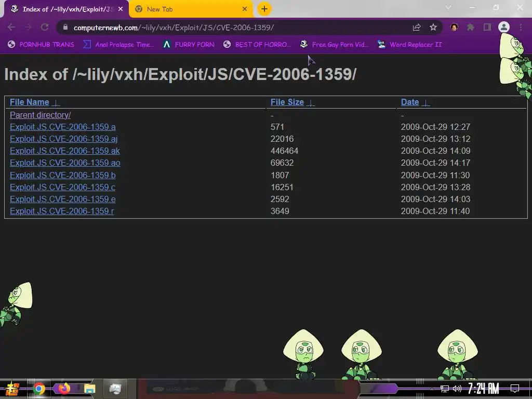532x399 pixels.
Task: Close the Index of tab
Action: pos(121,9)
